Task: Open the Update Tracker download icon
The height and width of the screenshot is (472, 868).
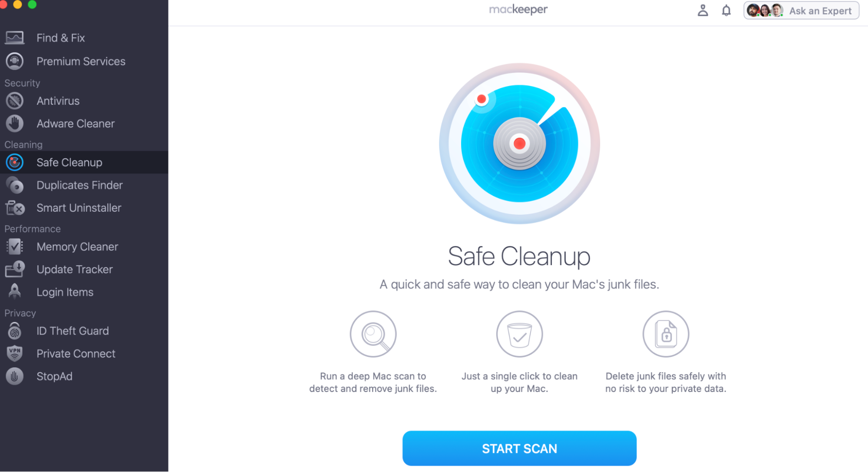Action: [15, 269]
